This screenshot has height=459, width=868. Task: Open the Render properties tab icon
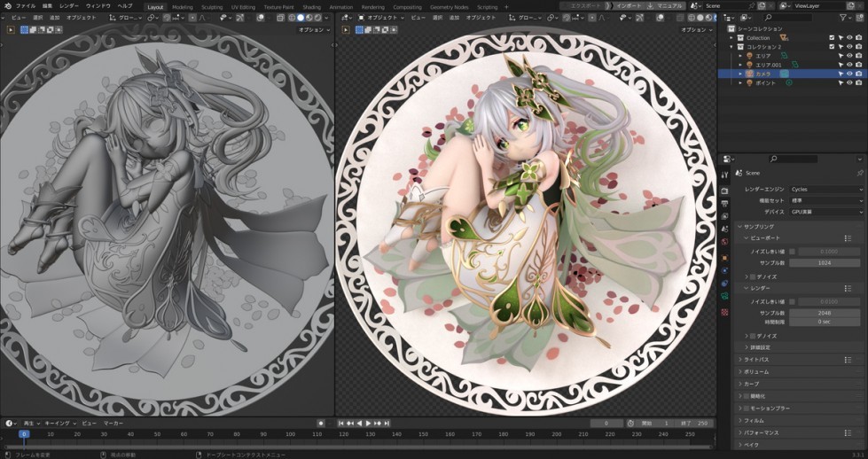[724, 191]
